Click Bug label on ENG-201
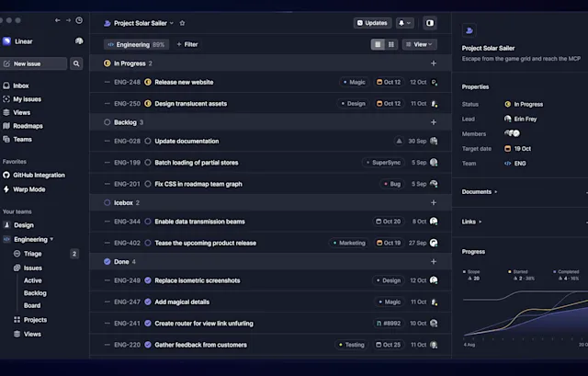Image resolution: width=588 pixels, height=376 pixels. (x=392, y=184)
